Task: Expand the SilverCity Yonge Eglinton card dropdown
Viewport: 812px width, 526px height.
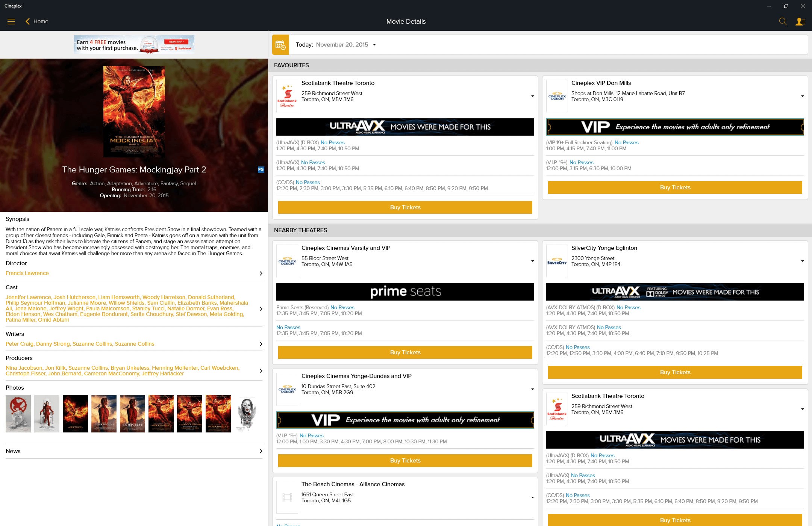Action: 802,260
